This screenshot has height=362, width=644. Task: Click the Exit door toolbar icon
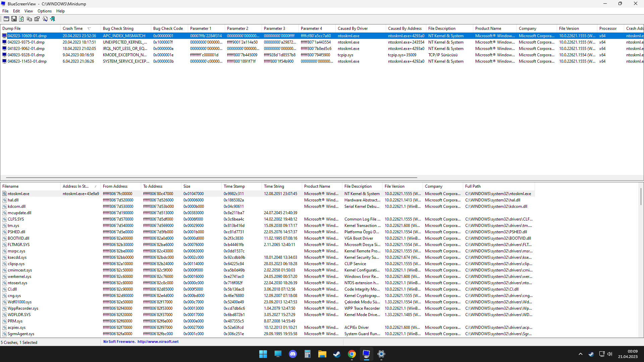[x=53, y=19]
